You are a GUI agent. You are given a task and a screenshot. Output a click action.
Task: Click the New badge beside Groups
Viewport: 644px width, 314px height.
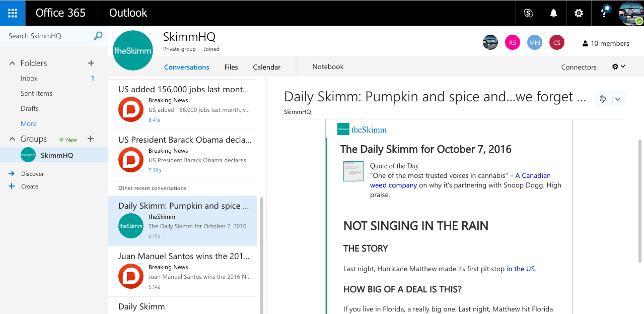click(68, 140)
